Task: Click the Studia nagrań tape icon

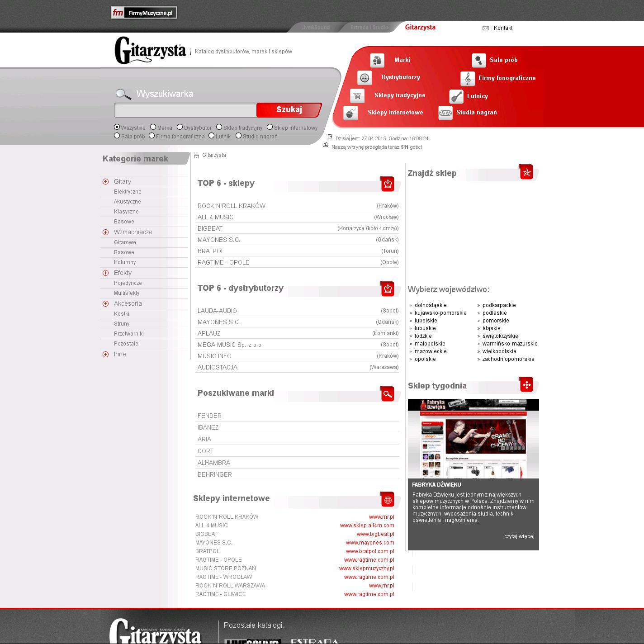Action: (x=445, y=113)
